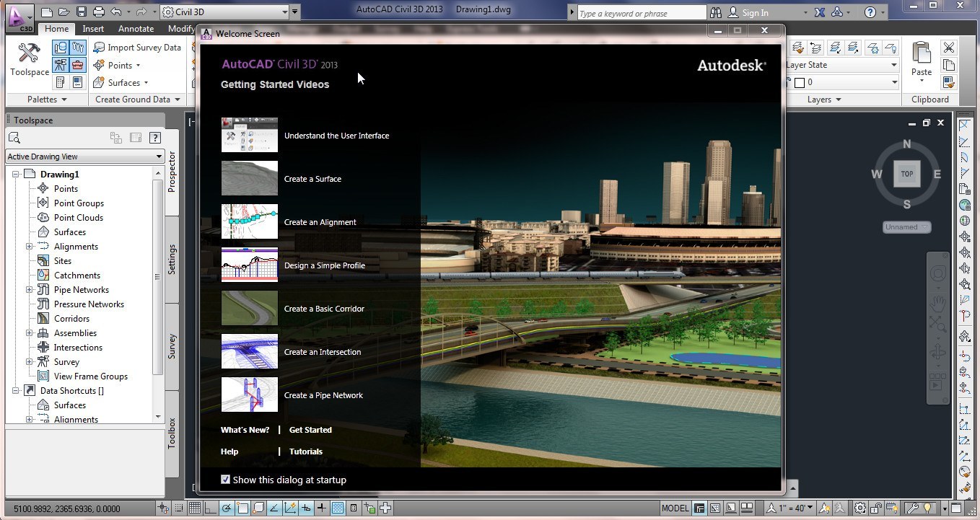Screen dimensions: 980x520
Task: Open the Active Drawing View dropdown
Action: pos(84,157)
